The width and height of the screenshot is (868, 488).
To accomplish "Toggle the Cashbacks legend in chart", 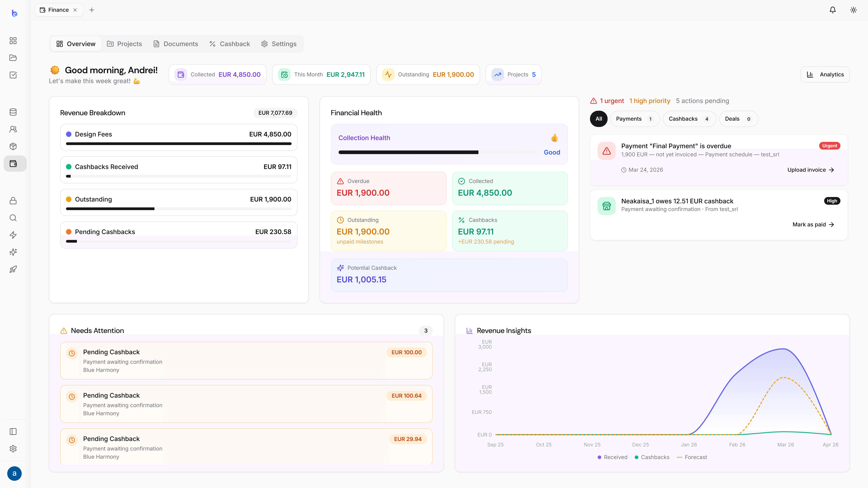I will 652,457.
